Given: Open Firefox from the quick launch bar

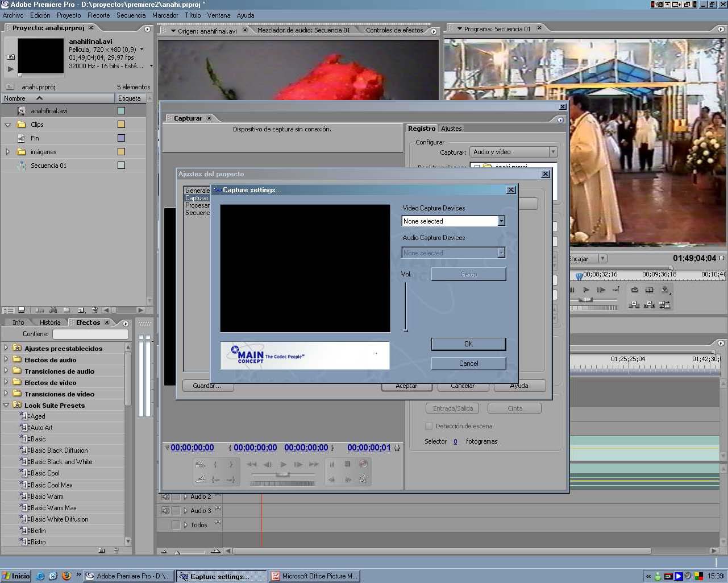Looking at the screenshot, I should (x=66, y=576).
